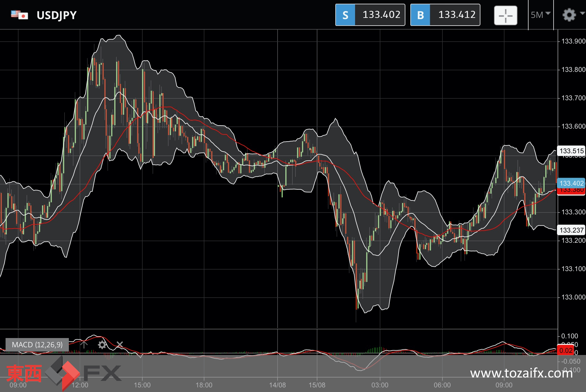Click the blue B buy icon
The image size is (586, 392).
click(420, 15)
